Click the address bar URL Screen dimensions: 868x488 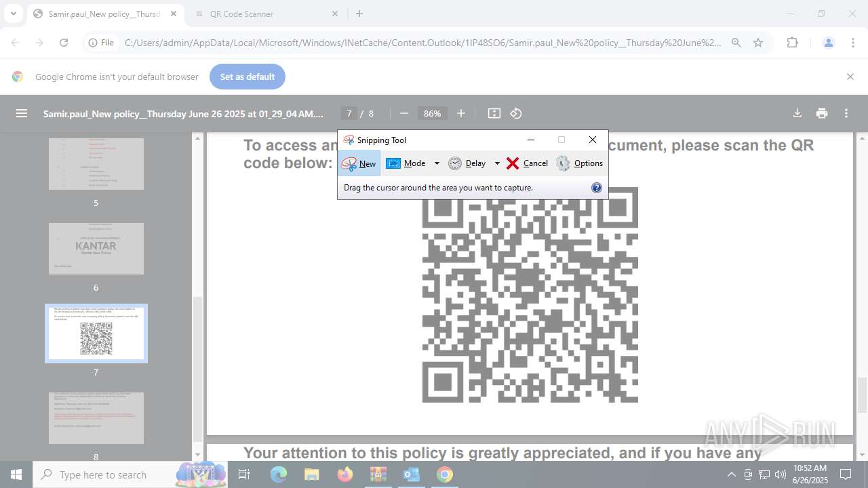423,43
